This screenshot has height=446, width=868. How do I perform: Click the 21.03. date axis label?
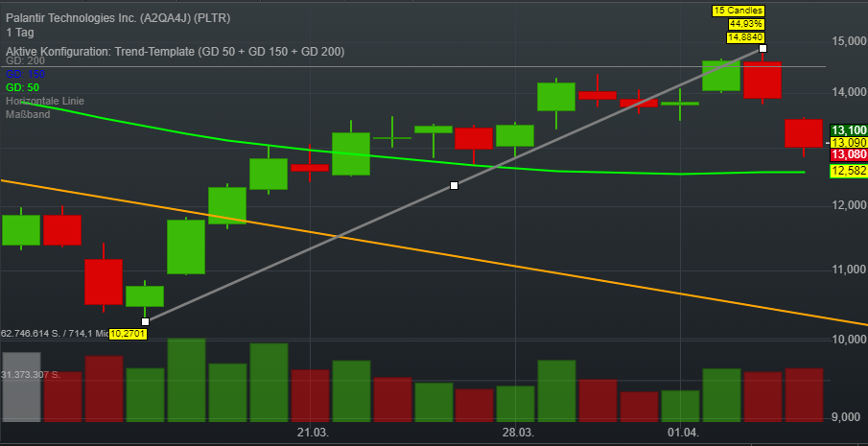313,433
